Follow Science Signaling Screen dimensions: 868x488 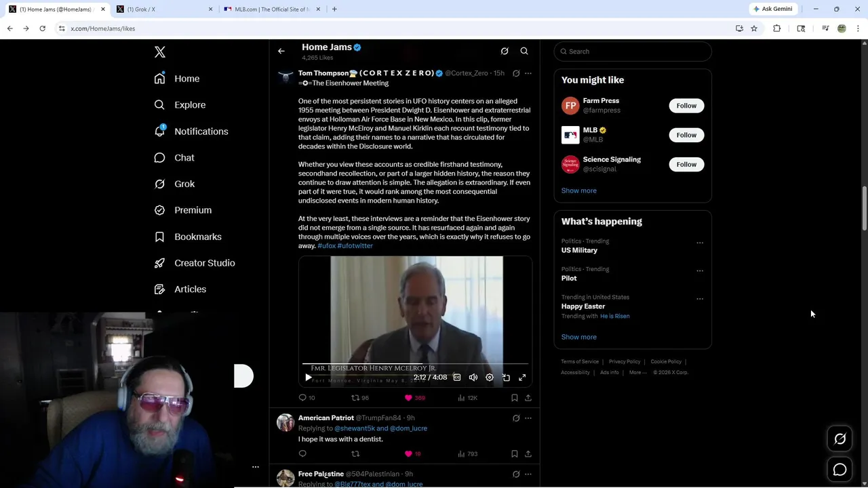686,164
